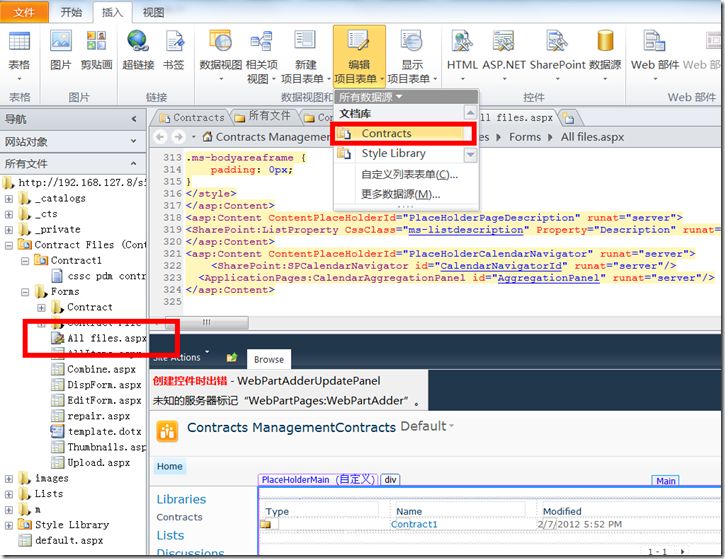Choose Style Library from the dropdown menu
725x559 pixels.
[393, 153]
